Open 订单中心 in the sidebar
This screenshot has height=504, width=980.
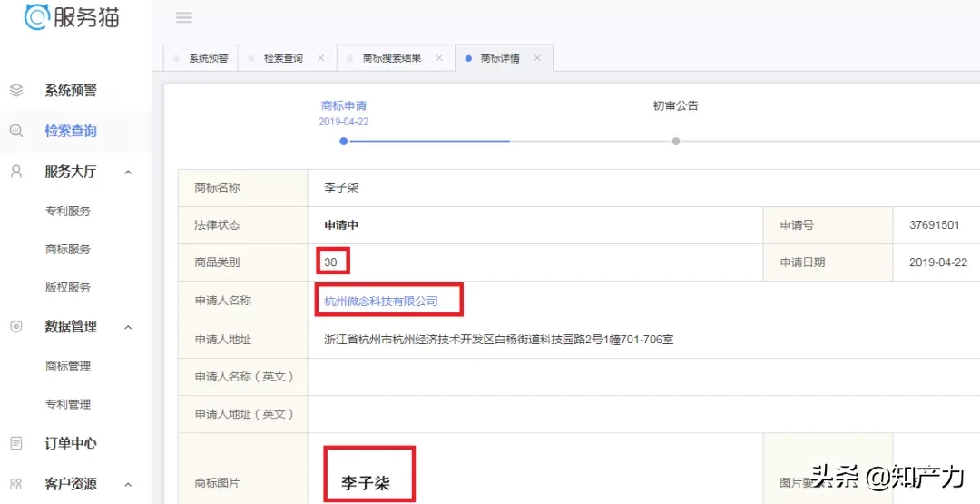click(71, 443)
